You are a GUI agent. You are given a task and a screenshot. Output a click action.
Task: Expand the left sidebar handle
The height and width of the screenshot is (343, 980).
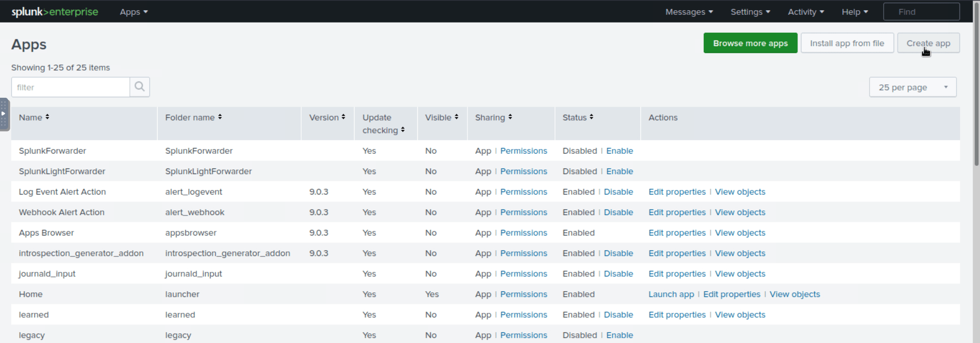coord(4,114)
